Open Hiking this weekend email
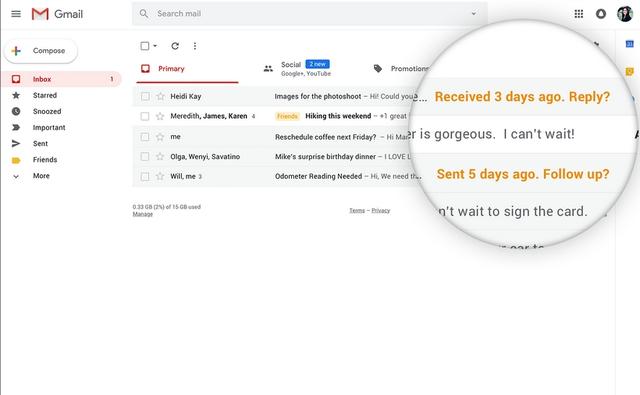This screenshot has height=395, width=640. coord(338,116)
